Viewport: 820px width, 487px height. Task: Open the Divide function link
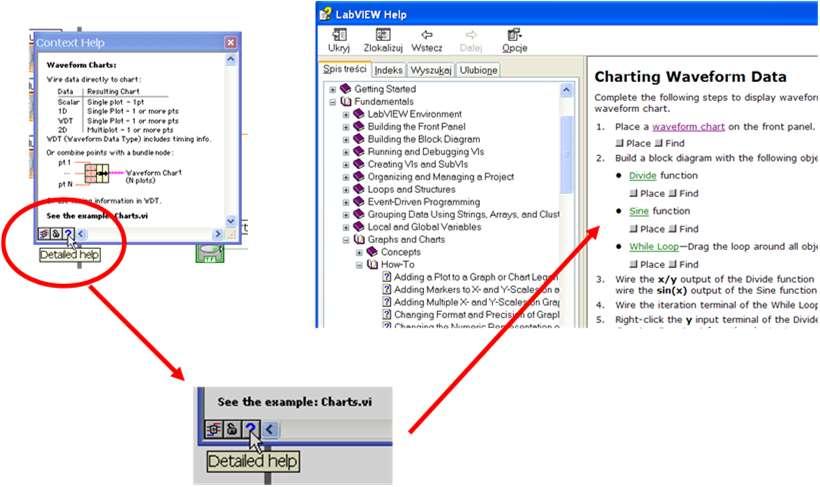[642, 176]
